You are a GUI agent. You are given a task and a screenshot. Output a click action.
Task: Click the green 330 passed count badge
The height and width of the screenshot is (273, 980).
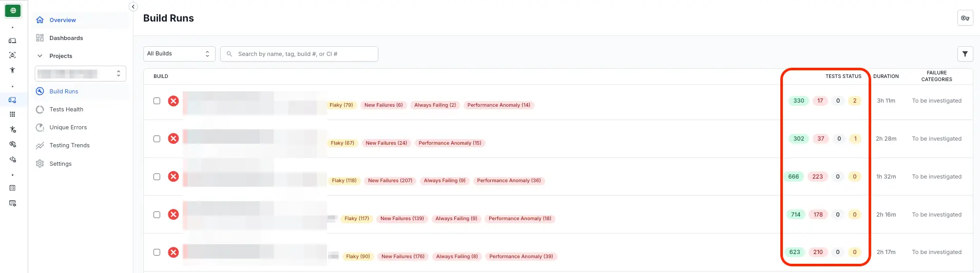798,101
